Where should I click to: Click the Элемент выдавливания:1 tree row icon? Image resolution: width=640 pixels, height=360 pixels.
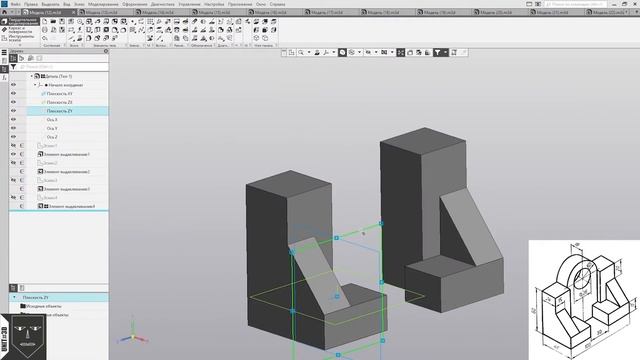[x=40, y=154]
